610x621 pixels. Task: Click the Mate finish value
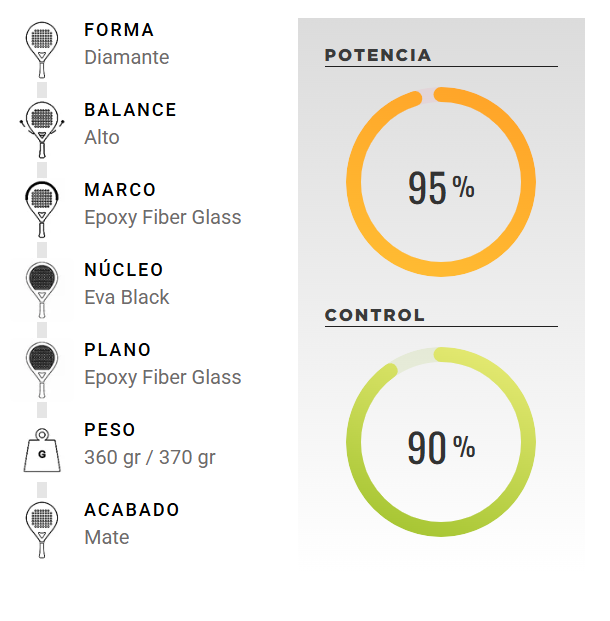tap(107, 537)
